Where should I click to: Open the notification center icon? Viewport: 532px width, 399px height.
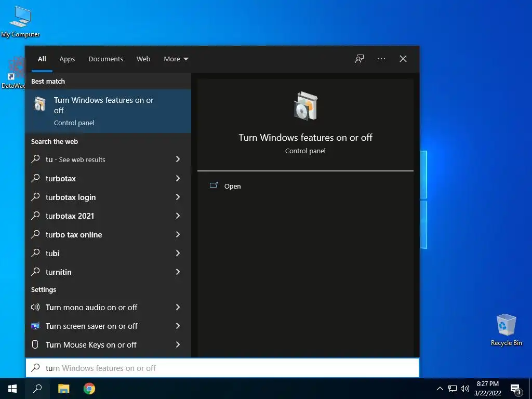[x=516, y=389]
